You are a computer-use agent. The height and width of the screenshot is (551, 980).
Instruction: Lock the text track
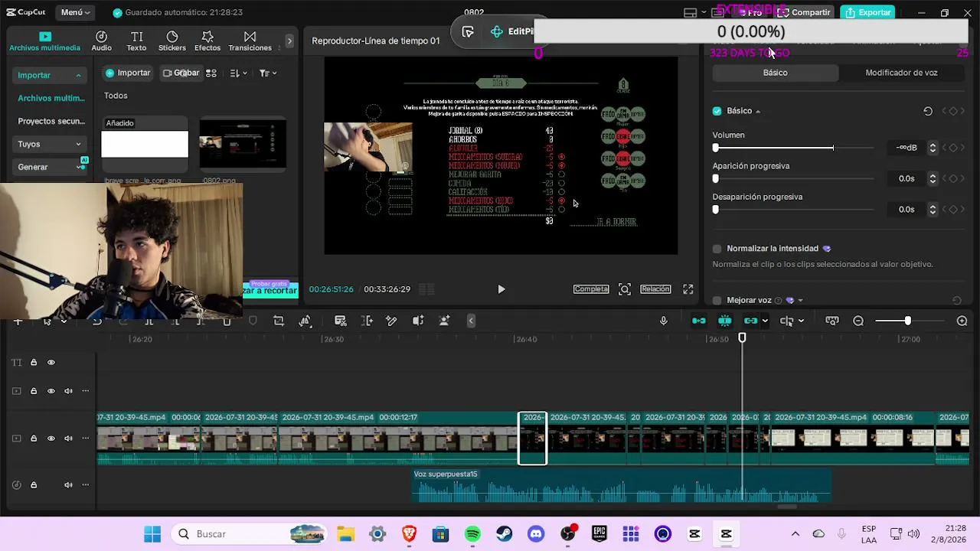(x=34, y=362)
